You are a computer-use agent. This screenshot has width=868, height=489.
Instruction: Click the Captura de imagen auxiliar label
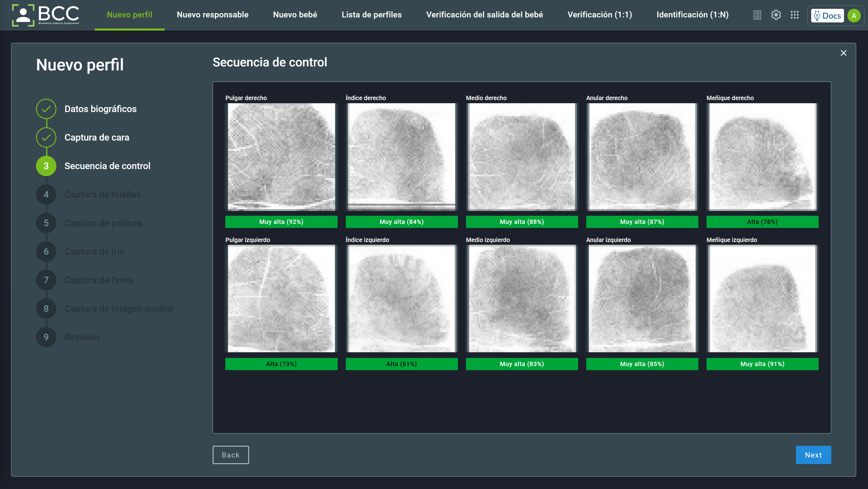(x=119, y=309)
